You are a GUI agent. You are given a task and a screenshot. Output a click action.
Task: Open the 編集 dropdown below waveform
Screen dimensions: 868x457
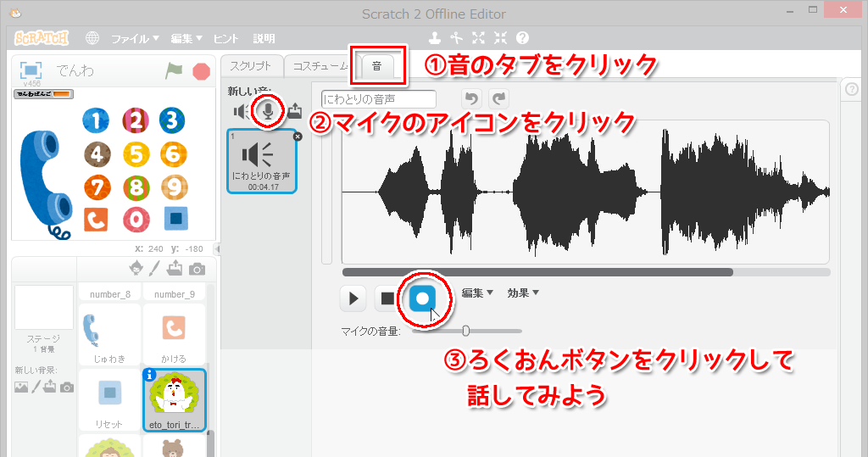[477, 293]
